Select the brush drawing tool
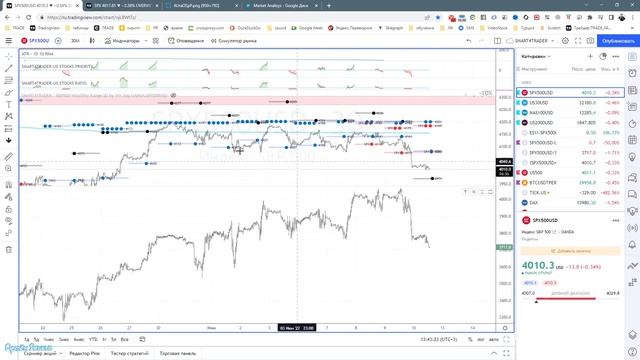 coord(9,93)
